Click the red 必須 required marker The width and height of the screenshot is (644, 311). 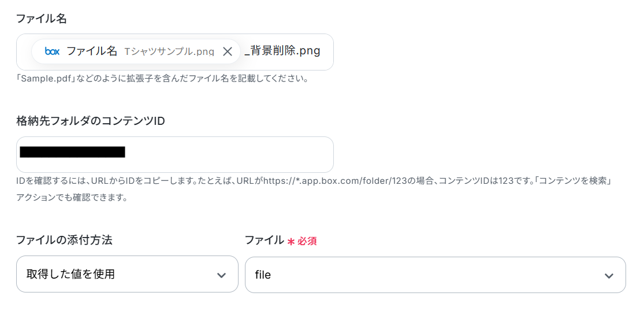point(307,241)
